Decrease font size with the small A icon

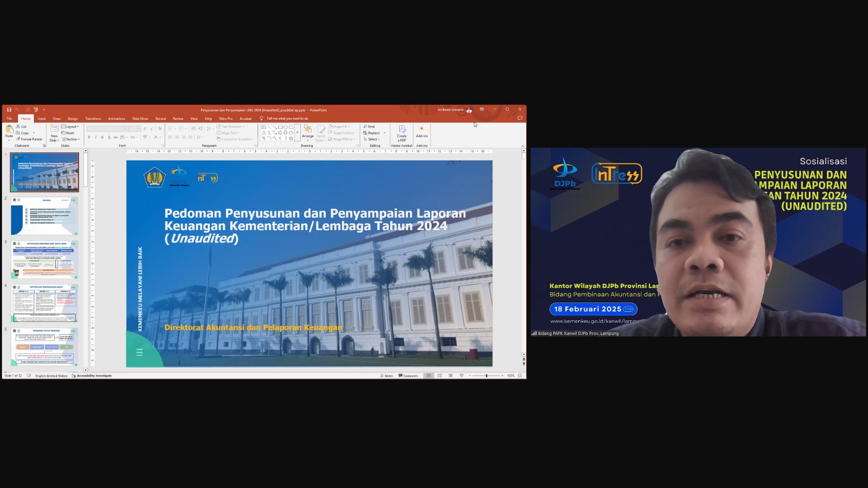point(152,129)
